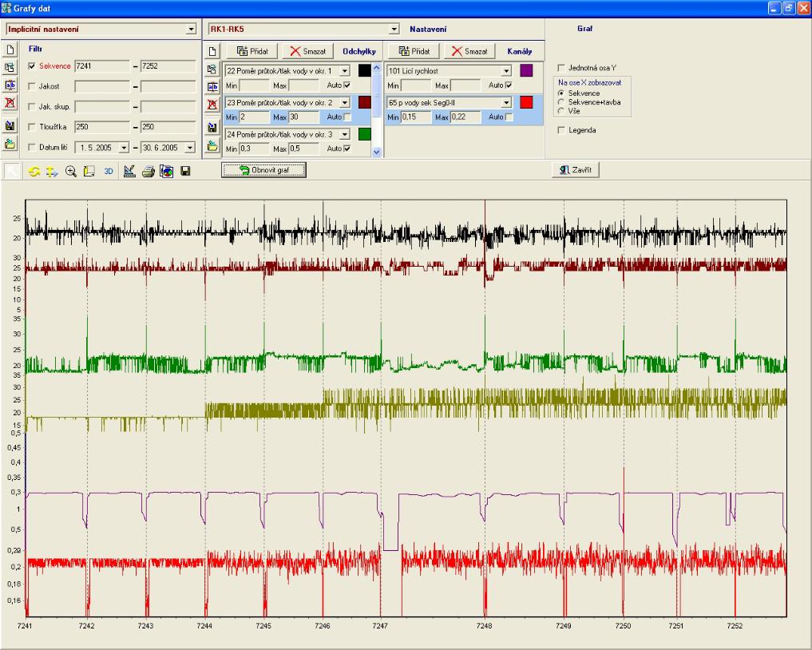
Task: Click Smazat button in the Odchylky section
Action: tap(307, 51)
